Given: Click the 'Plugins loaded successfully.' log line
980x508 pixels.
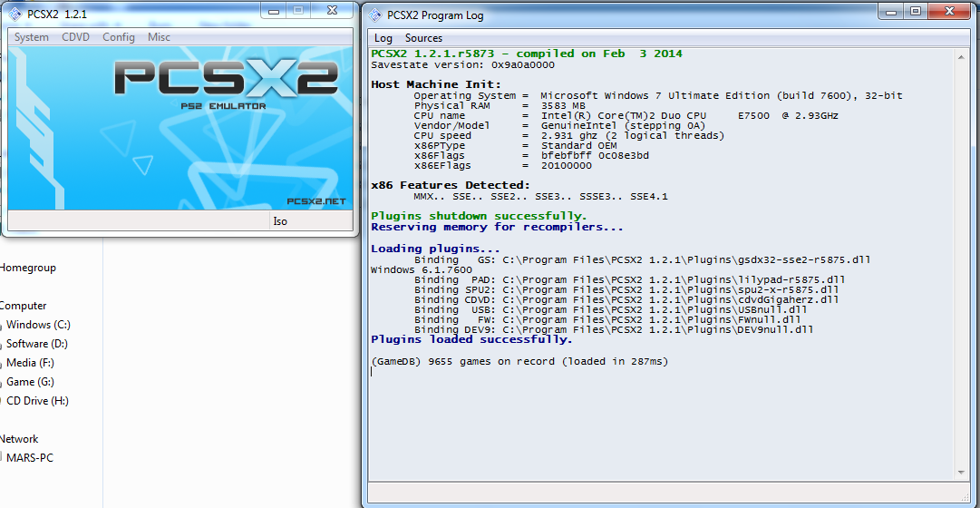Looking at the screenshot, I should (472, 339).
